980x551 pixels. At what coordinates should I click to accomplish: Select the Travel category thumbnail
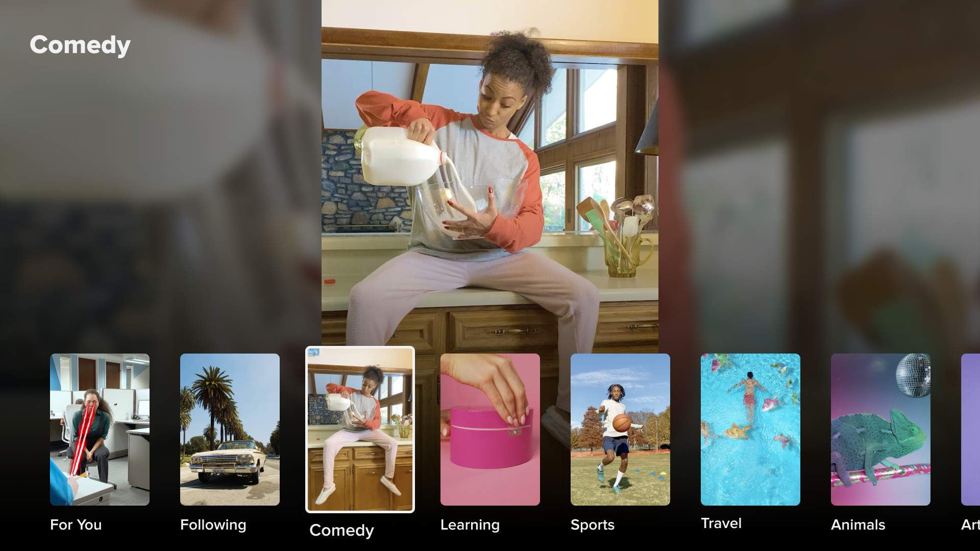750,429
